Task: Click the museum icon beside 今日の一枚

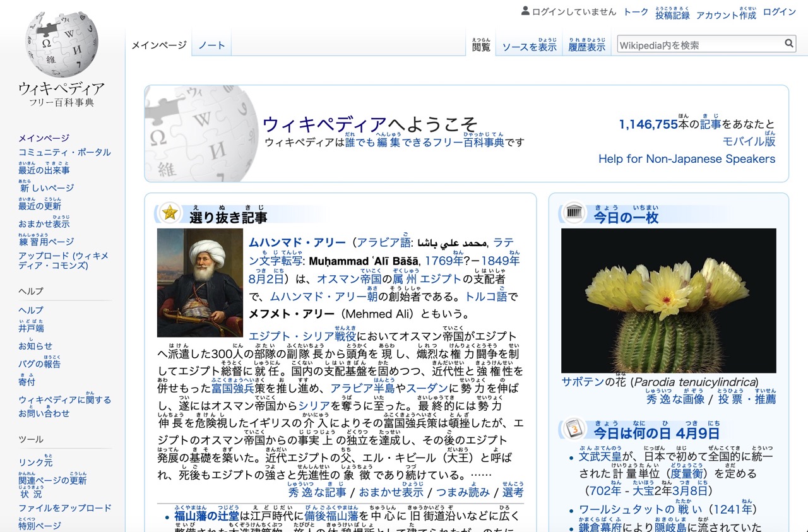Action: click(x=574, y=212)
